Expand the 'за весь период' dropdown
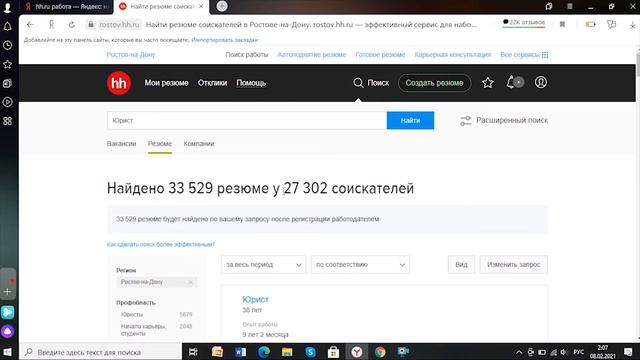The width and height of the screenshot is (640, 360). [263, 264]
